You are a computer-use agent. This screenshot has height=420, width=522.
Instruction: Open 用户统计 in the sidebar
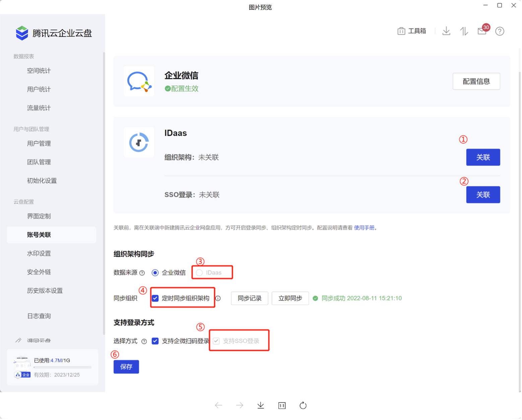point(39,89)
